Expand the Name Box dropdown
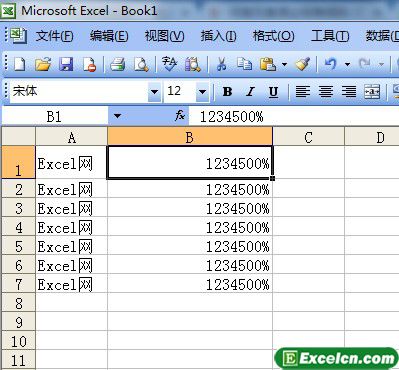This screenshot has height=370, width=399. click(117, 116)
